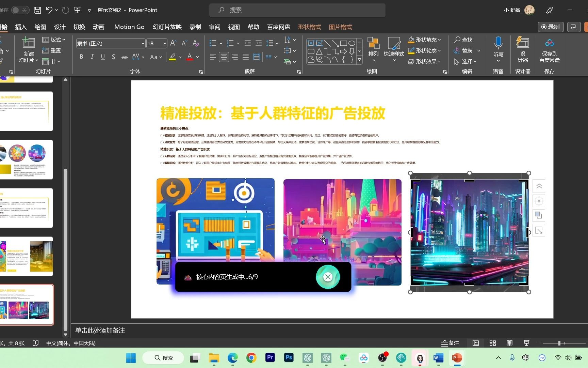This screenshot has width=588, height=368.
Task: Adjust the zoom slider in status bar
Action: point(559,343)
